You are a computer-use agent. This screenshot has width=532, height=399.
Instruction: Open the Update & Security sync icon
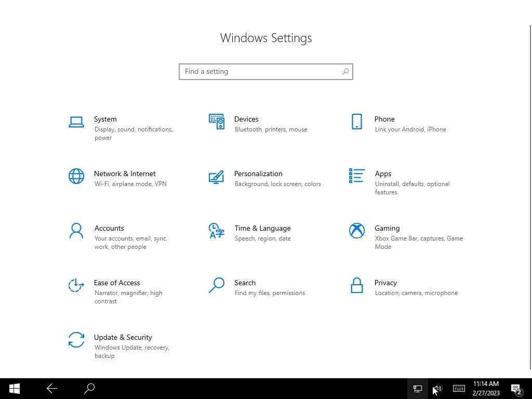point(76,340)
